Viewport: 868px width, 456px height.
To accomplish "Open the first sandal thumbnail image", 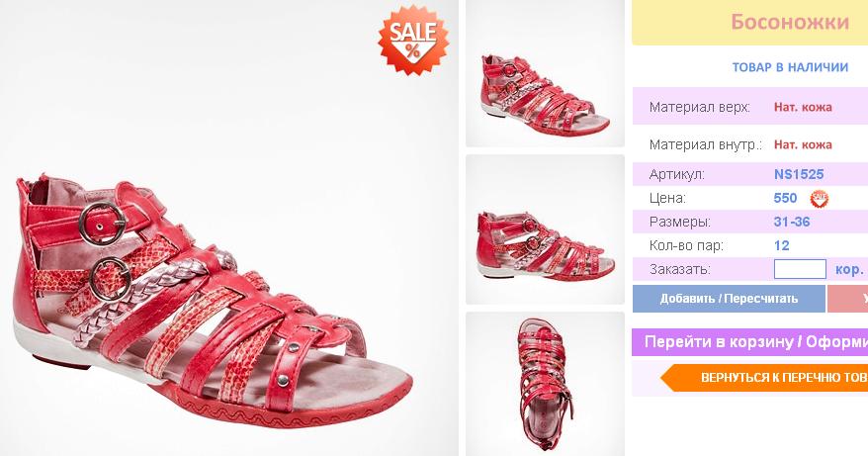I will click(545, 73).
